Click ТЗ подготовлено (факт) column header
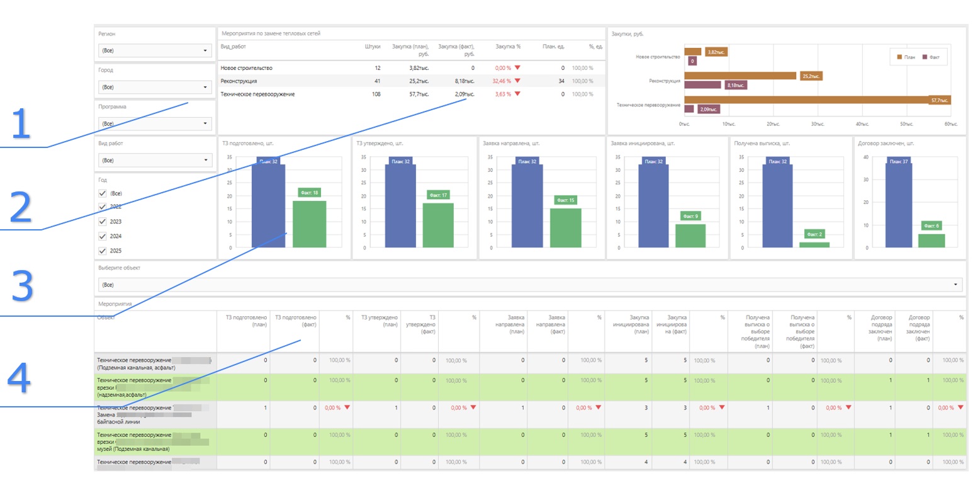Viewport: 980px width, 483px height. 295,321
